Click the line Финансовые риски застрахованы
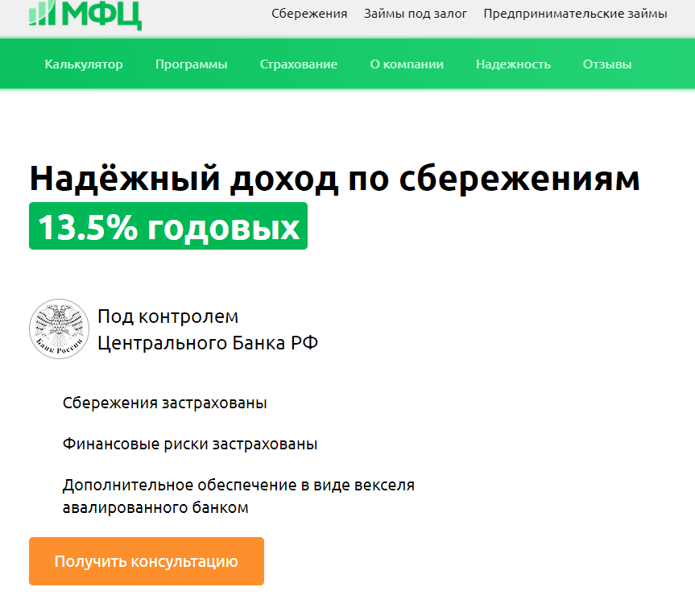Screen dimensions: 695x616 click(x=190, y=444)
